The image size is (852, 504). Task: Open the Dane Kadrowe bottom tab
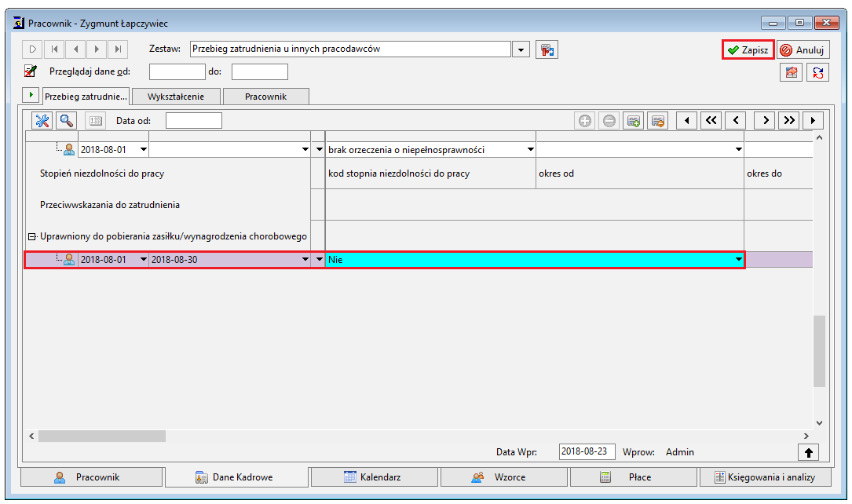click(x=237, y=477)
